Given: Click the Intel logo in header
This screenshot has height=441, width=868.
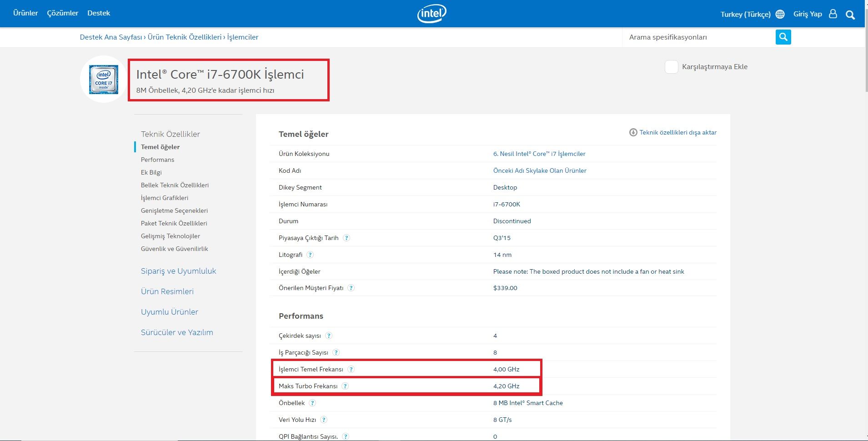Looking at the screenshot, I should 431,14.
